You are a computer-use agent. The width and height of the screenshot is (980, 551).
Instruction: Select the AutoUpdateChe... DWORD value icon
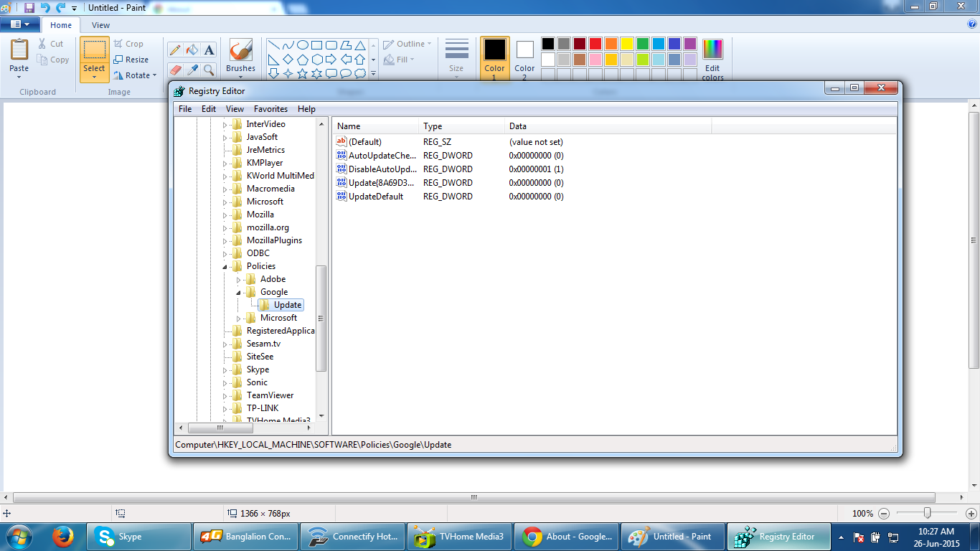341,155
